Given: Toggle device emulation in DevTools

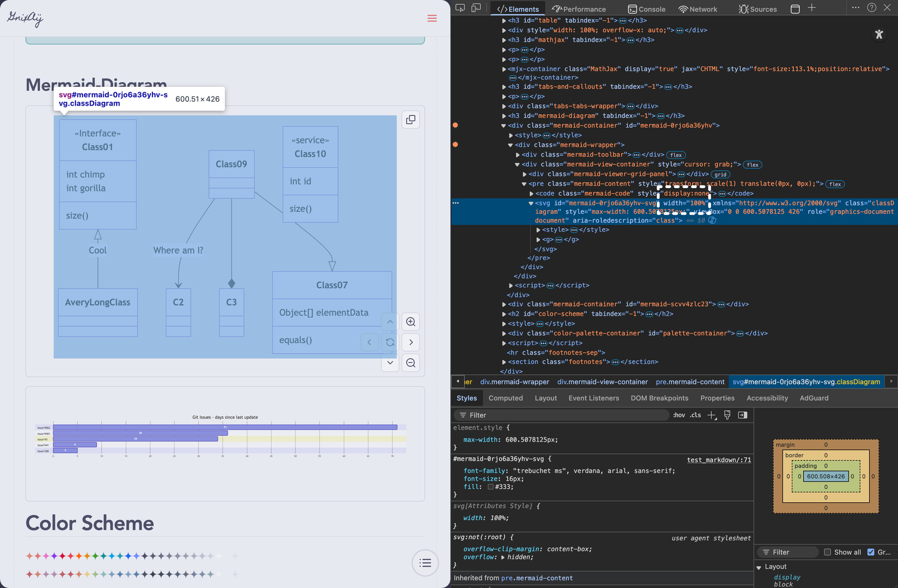Looking at the screenshot, I should (476, 8).
